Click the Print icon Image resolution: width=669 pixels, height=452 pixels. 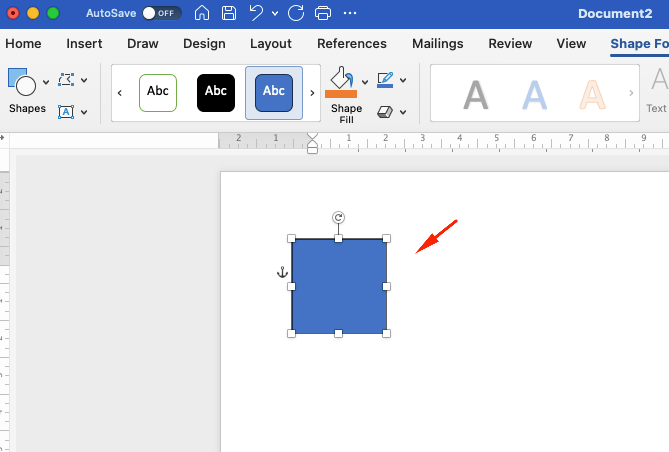[323, 13]
